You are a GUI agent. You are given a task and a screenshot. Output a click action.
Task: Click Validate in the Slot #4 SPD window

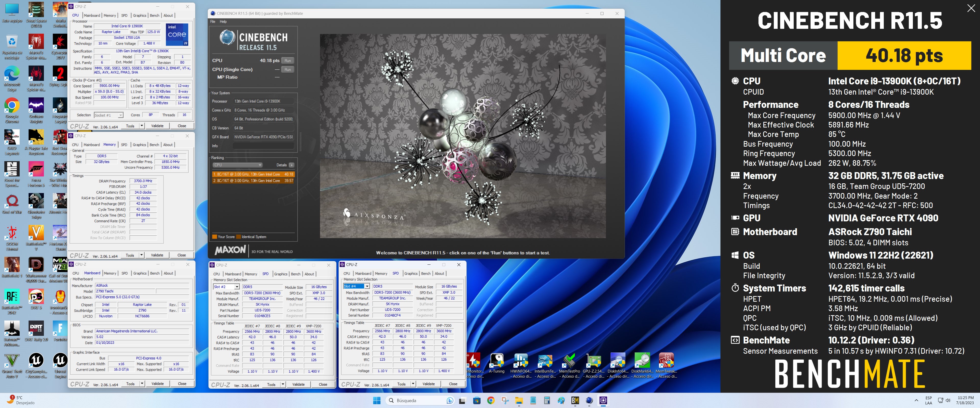(429, 384)
